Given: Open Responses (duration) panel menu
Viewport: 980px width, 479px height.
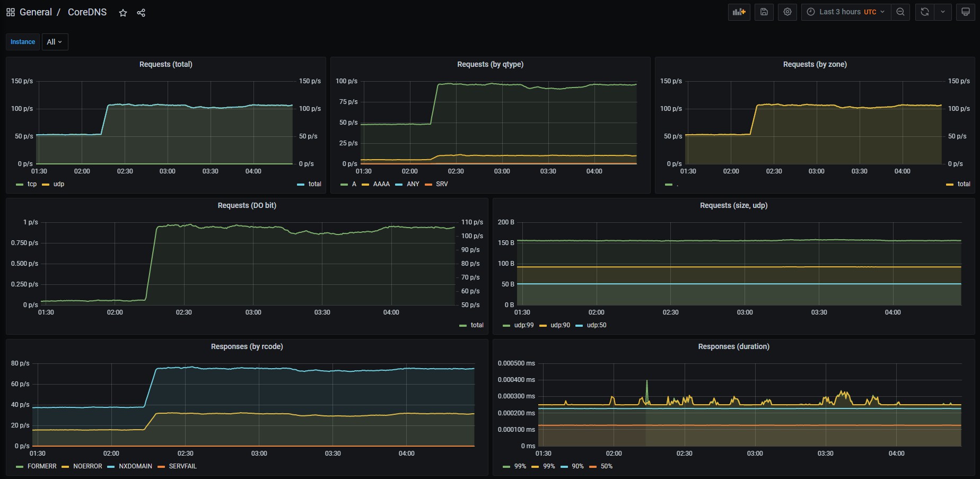Looking at the screenshot, I should click(733, 346).
